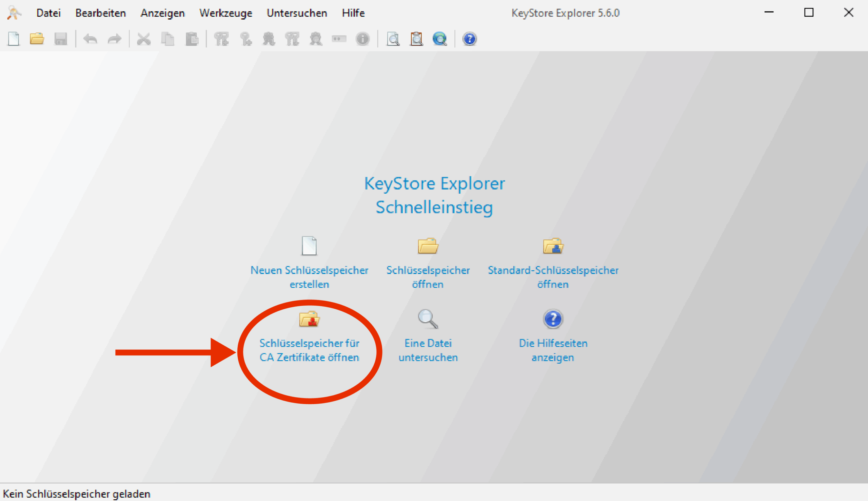This screenshot has width=868, height=501.
Task: Click the Examine Clipboard toolbar icon
Action: tap(416, 39)
